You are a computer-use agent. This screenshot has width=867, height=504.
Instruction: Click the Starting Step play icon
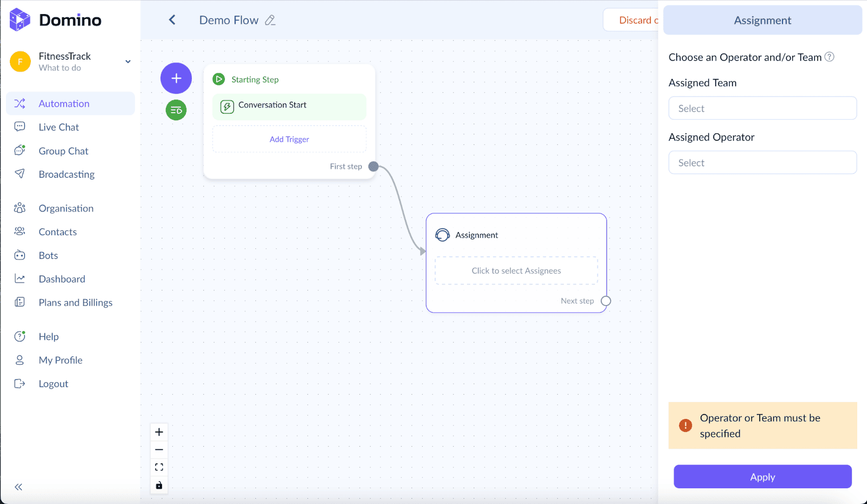(218, 79)
